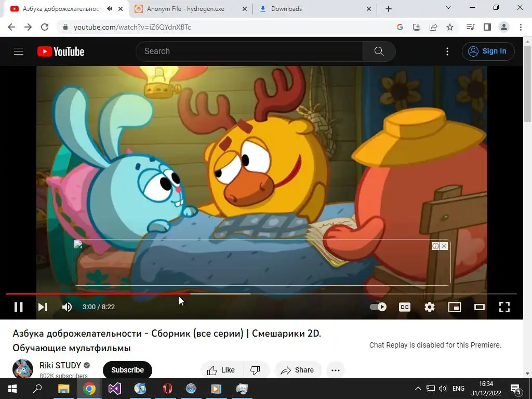This screenshot has height=399, width=532.
Task: Open the Windows Start menu
Action: coord(12,389)
